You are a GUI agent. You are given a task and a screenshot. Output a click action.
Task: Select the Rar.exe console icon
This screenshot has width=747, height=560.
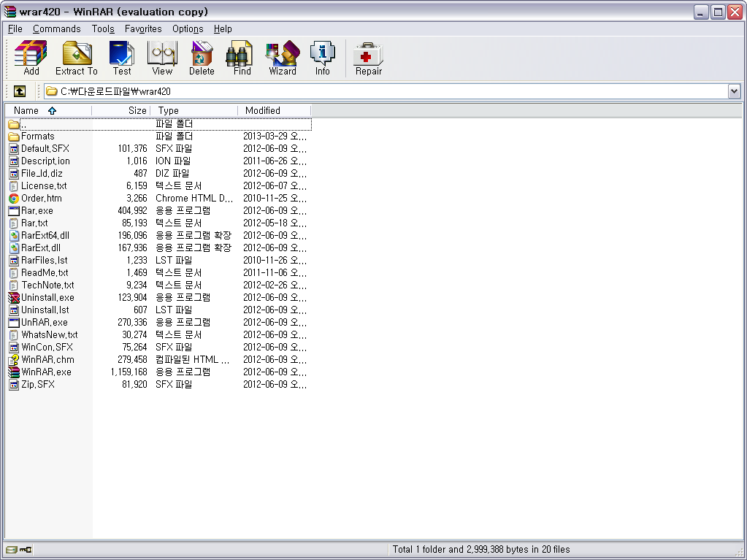coord(14,210)
